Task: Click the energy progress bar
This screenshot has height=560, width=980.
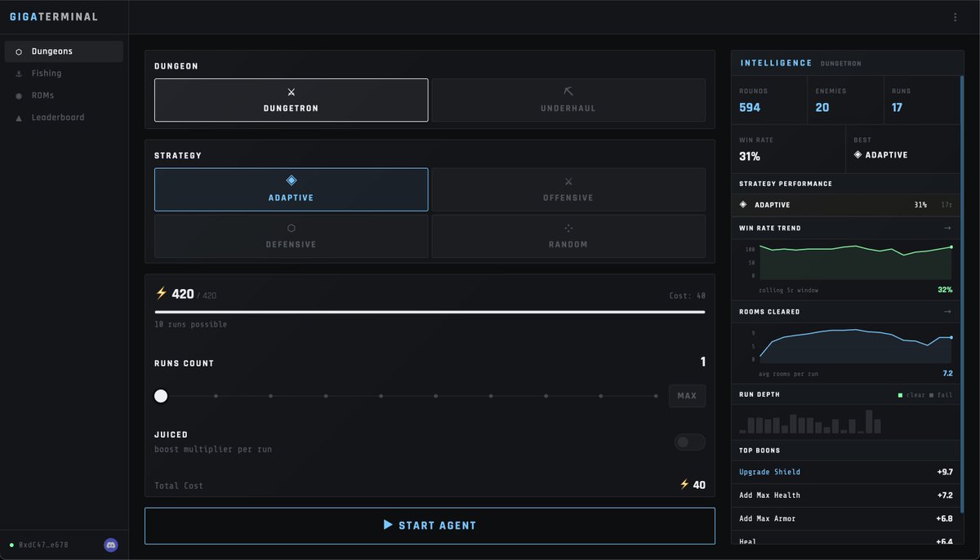Action: [430, 312]
